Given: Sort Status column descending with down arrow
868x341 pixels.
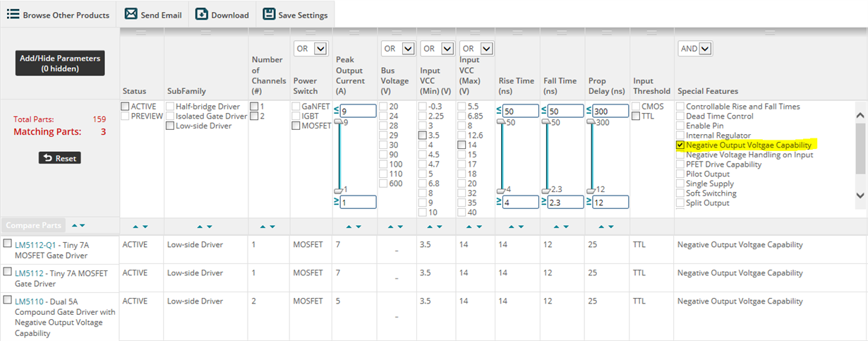Looking at the screenshot, I should [x=145, y=227].
